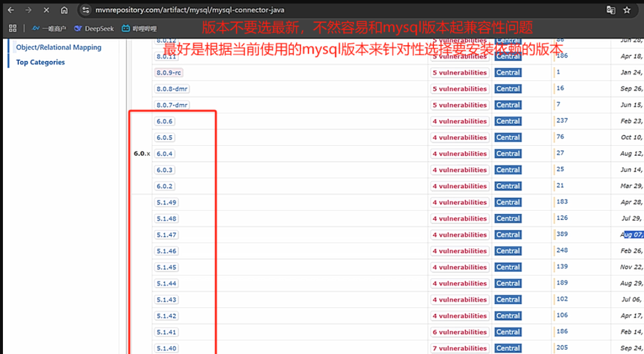Open Central repository badge for 8.0.7-dmr

[508, 105]
